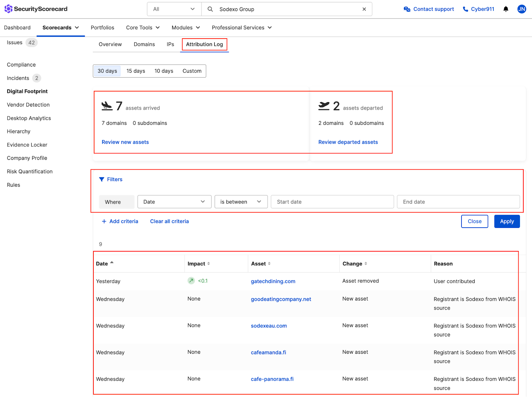Expand the Scorecards menu
Image resolution: width=532 pixels, height=397 pixels.
[x=61, y=28]
